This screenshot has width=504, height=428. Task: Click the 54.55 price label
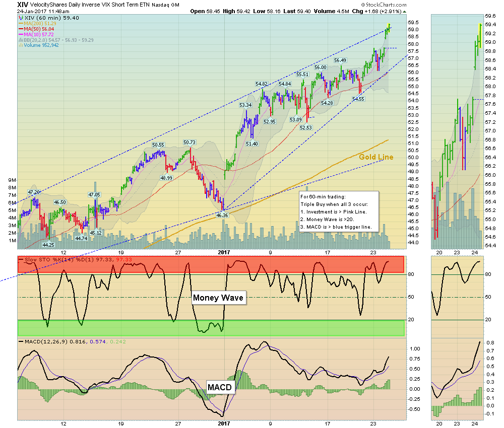coord(358,99)
